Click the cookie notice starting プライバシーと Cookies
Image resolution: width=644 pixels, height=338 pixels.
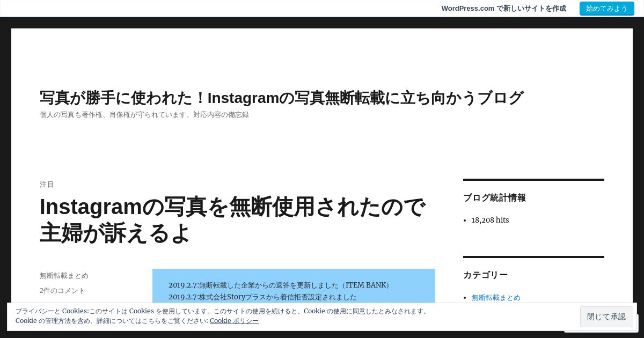(222, 316)
